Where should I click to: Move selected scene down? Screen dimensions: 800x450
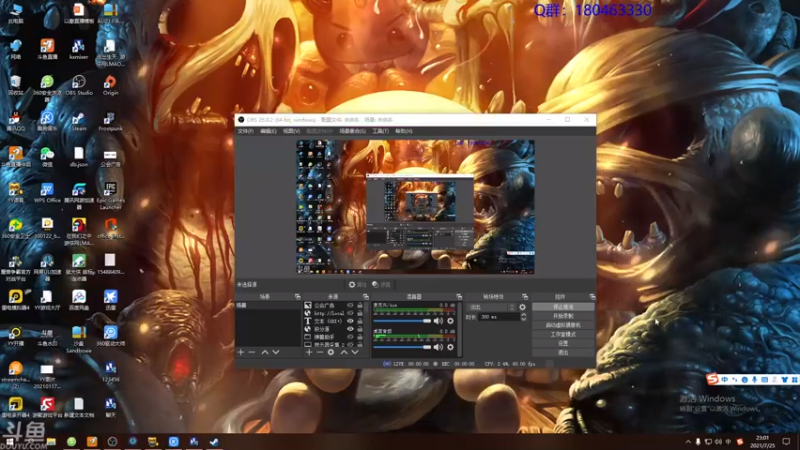pos(276,352)
